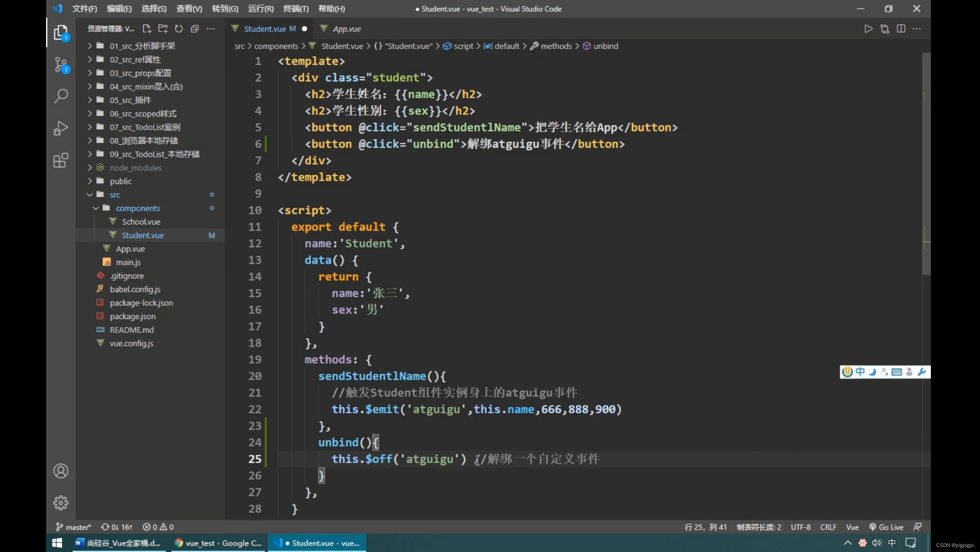Click Go Live in the status bar
980x552 pixels.
[886, 527]
